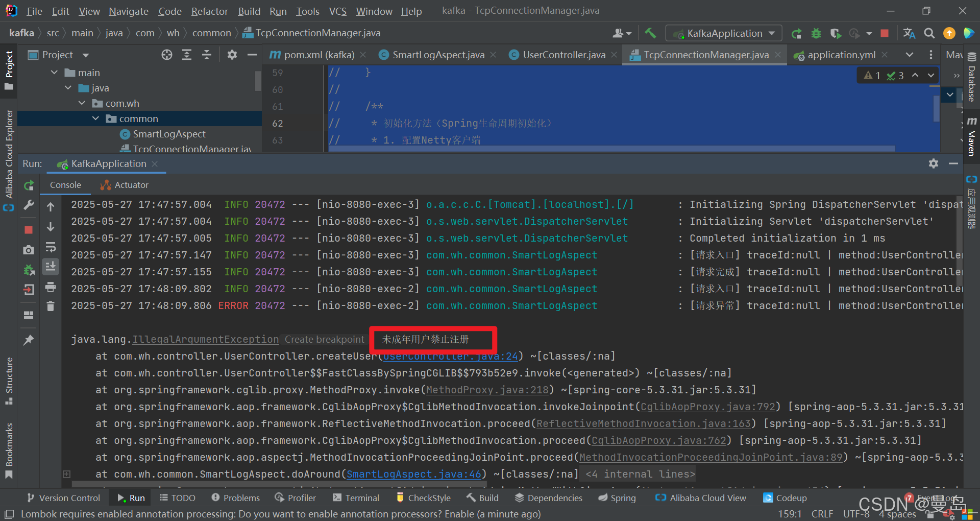Select Opened File locate target icon

click(x=167, y=55)
